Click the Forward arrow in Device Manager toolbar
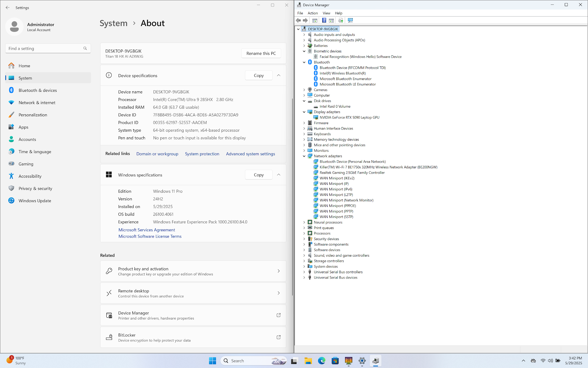The width and height of the screenshot is (588, 368). [305, 20]
